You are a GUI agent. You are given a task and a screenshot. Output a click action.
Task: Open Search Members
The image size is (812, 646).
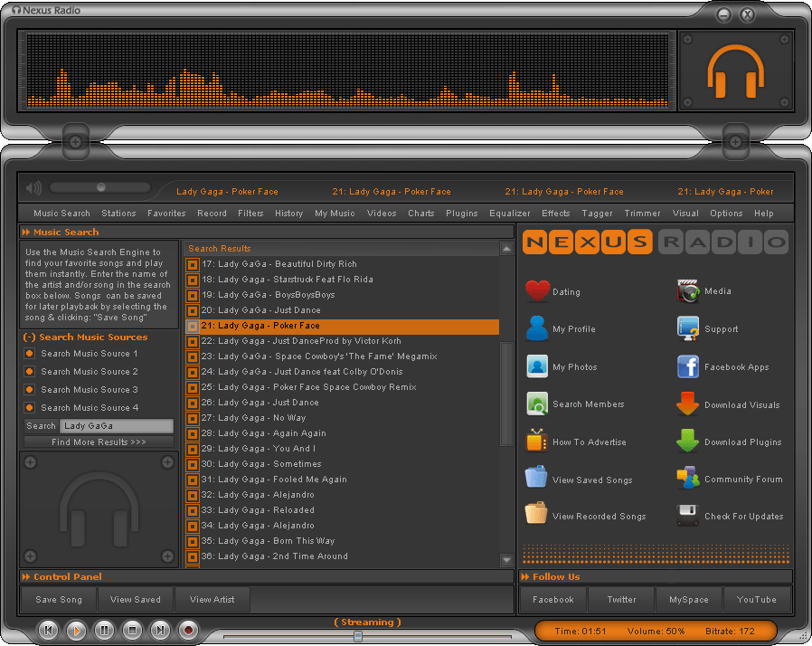tap(537, 404)
